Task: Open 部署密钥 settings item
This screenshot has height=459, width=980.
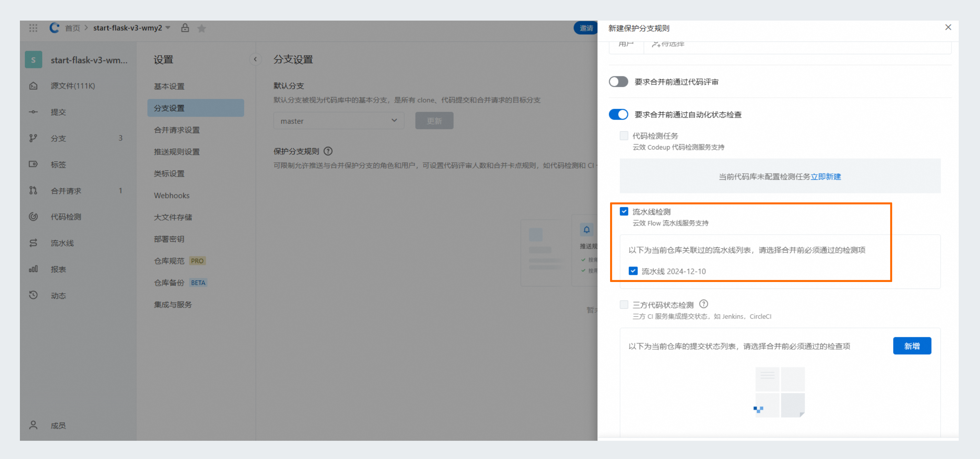Action: click(x=196, y=239)
